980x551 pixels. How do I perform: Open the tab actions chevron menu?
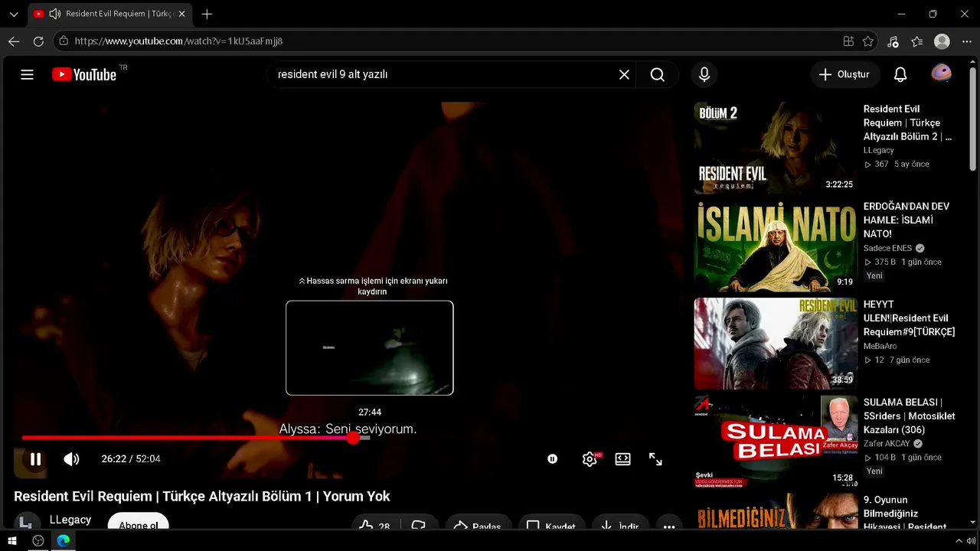(14, 14)
